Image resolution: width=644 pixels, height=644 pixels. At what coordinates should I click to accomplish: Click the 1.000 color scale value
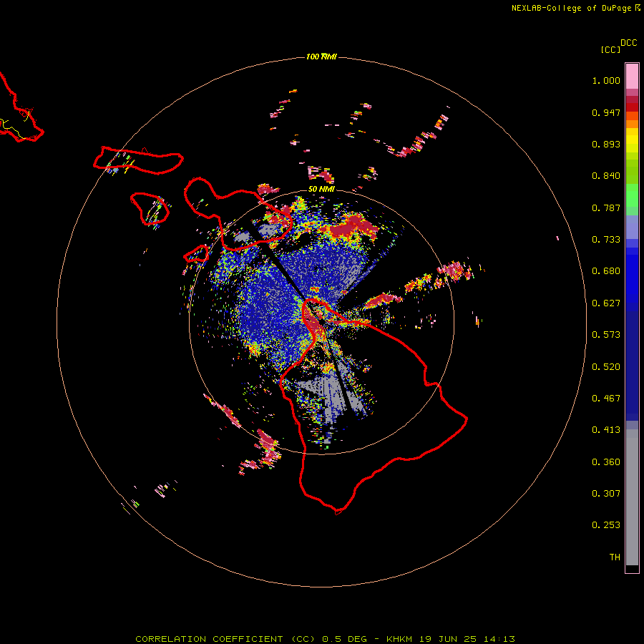pos(606,80)
